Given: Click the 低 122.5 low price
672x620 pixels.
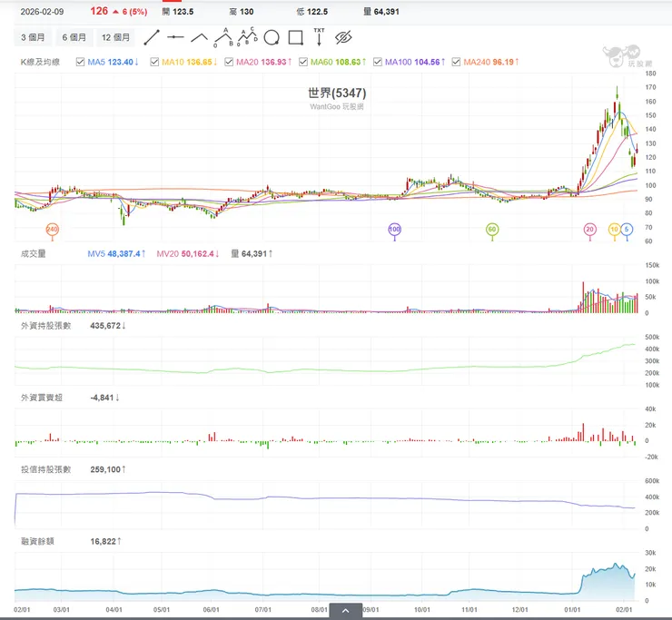Looking at the screenshot, I should pos(312,12).
